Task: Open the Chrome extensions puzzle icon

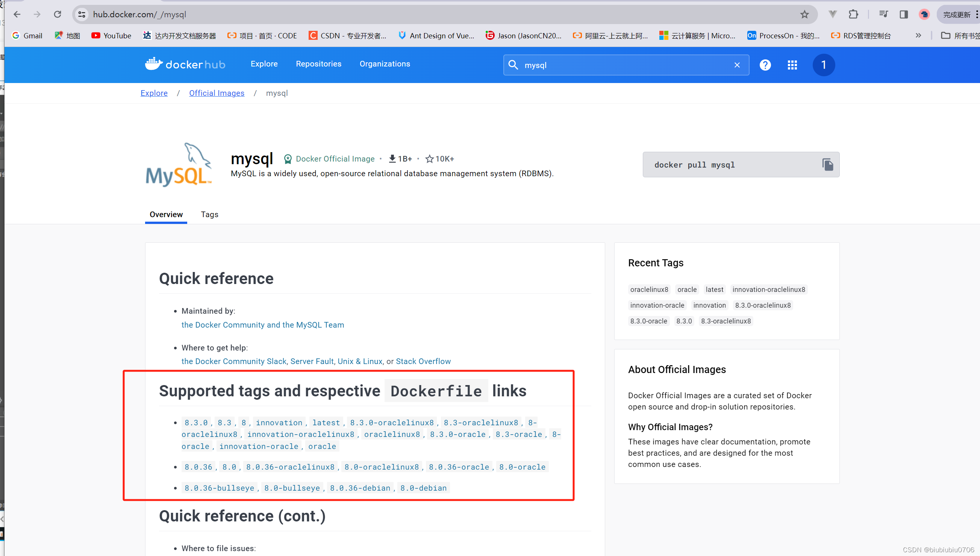Action: coord(854,14)
